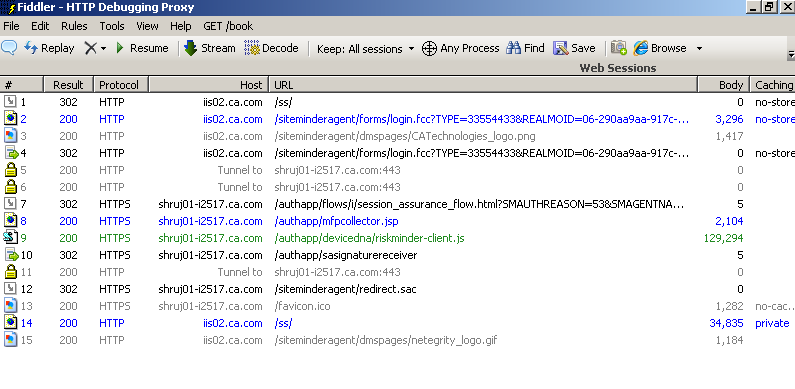The image size is (795, 389).
Task: Click URL /authapp/sasignaturereceiver
Action: [346, 255]
